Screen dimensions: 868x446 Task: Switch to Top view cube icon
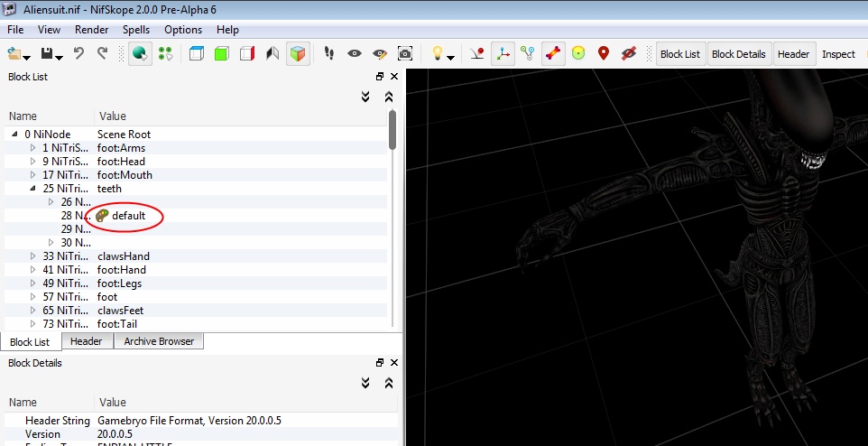pyautogui.click(x=197, y=54)
